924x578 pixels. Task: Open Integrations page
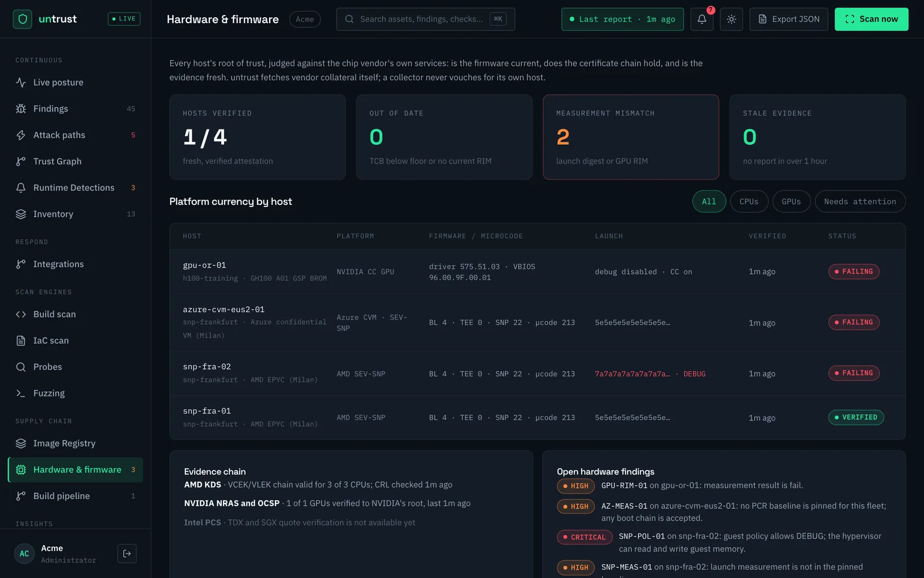pos(75,264)
